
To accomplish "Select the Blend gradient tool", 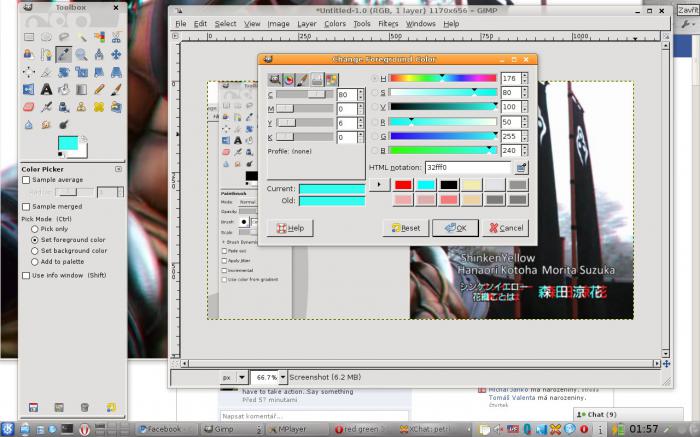I will click(x=81, y=89).
